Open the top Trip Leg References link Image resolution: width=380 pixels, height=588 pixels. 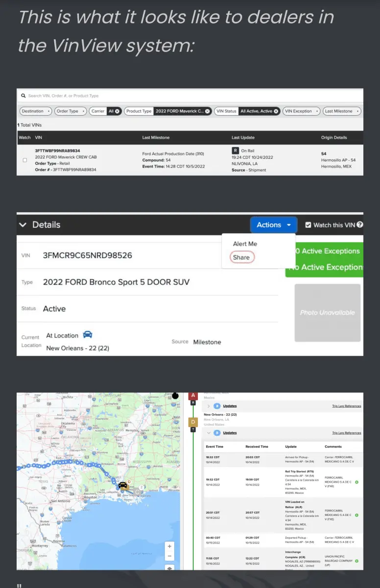[x=346, y=406]
